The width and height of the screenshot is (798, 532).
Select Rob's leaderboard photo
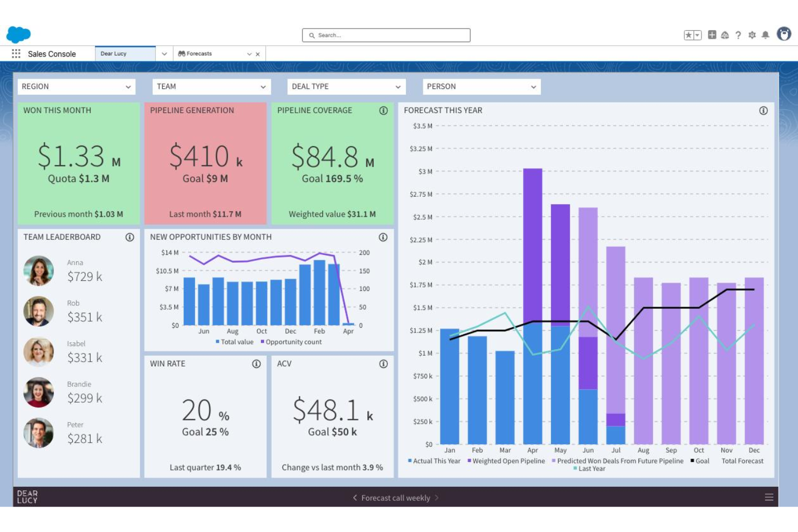tap(39, 311)
